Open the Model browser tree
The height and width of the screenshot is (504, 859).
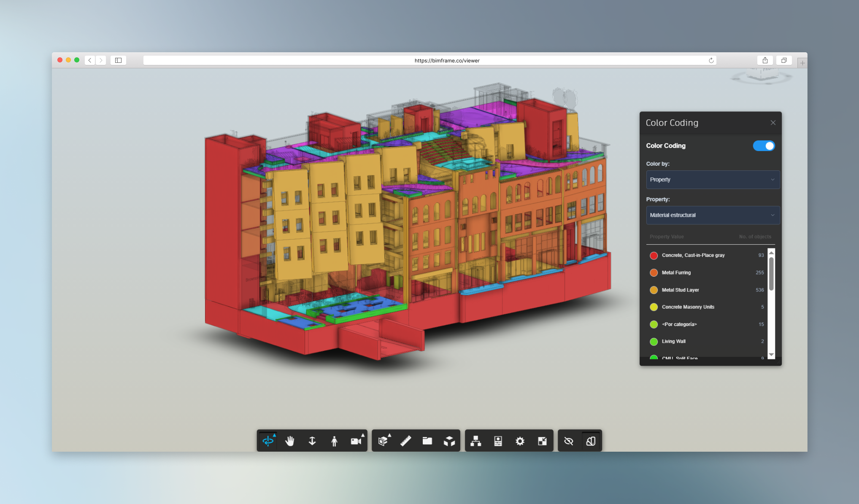476,441
